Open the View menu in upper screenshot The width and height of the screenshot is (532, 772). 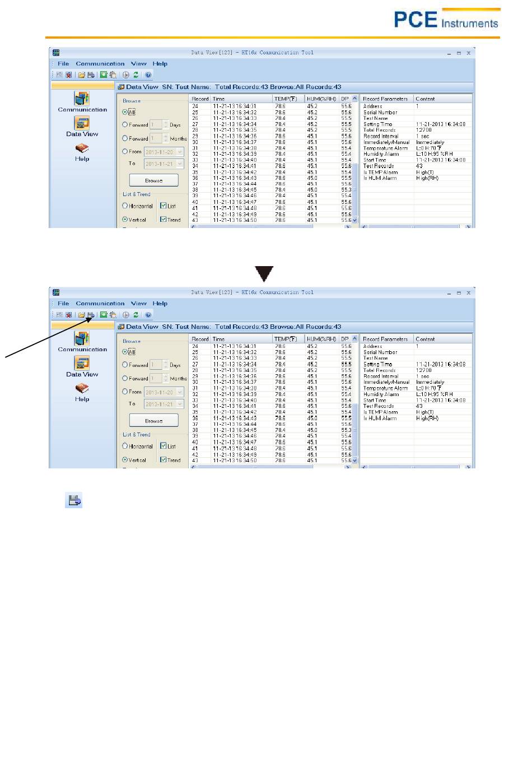(139, 64)
